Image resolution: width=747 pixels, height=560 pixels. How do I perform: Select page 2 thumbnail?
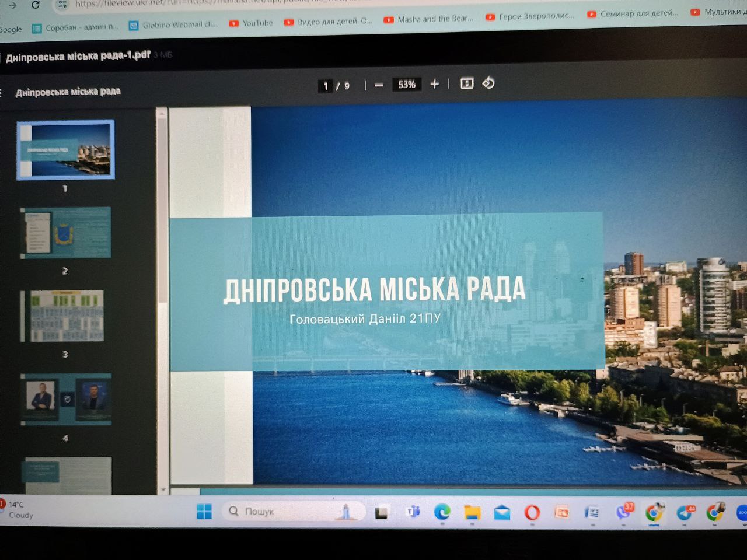click(x=65, y=233)
